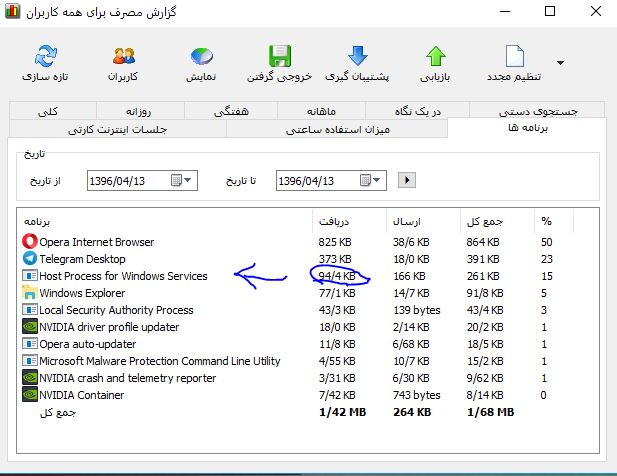Click into the 'از تاریخ' date text
The height and width of the screenshot is (476, 617).
click(x=117, y=181)
